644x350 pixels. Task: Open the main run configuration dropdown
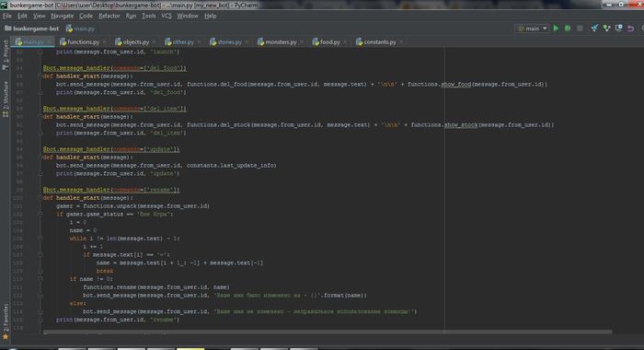(x=533, y=29)
